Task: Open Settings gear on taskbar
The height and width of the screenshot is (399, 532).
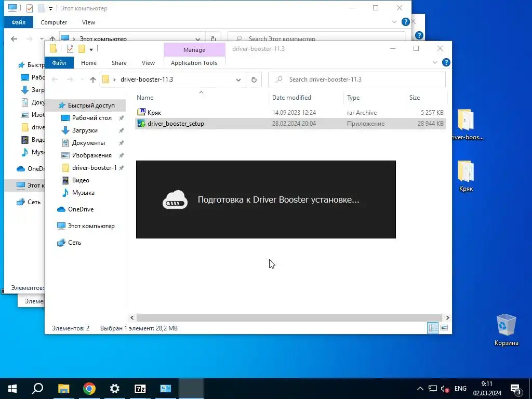Action: point(115,389)
